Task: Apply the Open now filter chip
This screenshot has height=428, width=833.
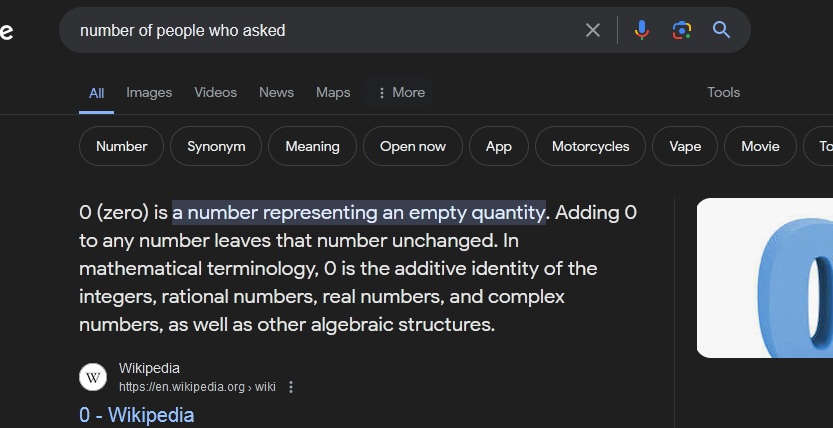Action: pyautogui.click(x=413, y=146)
